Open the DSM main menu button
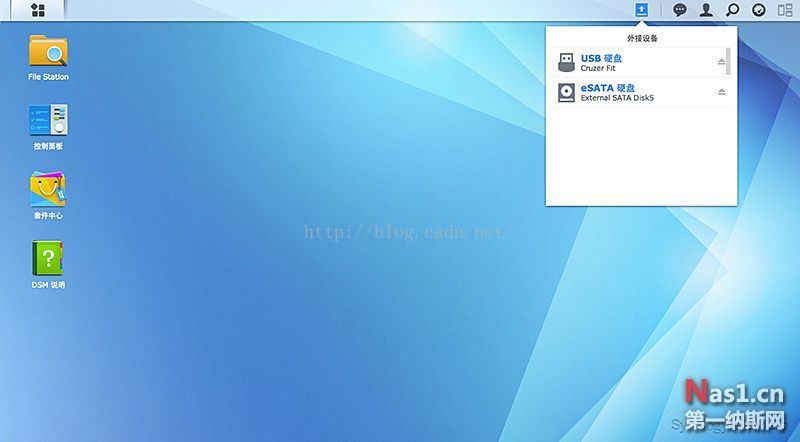 [38, 10]
